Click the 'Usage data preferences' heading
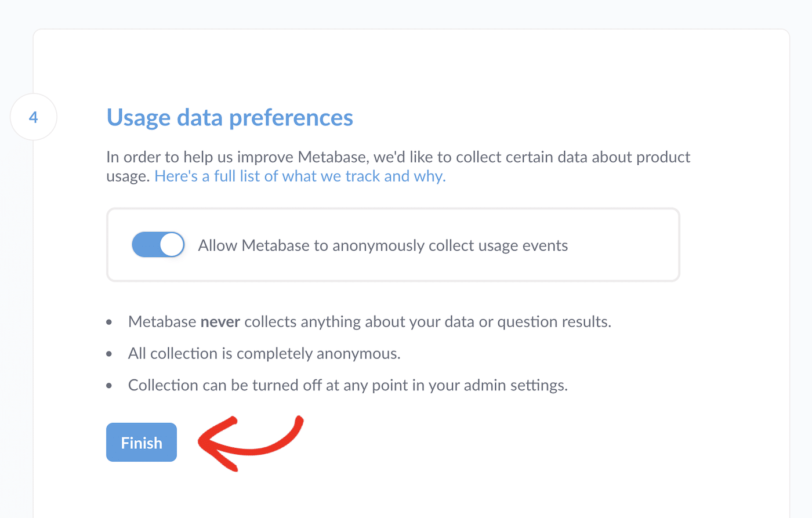Screen dimensions: 812x518 [x=229, y=118]
